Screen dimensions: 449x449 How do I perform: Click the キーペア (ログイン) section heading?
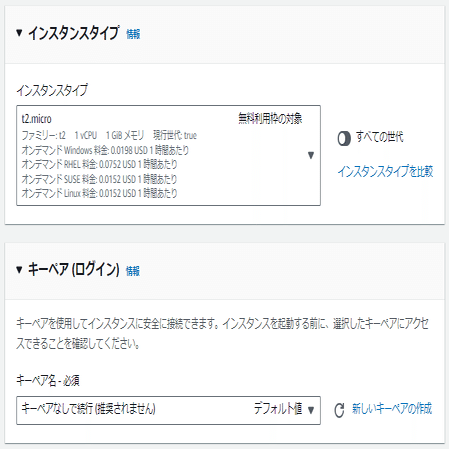[73, 269]
